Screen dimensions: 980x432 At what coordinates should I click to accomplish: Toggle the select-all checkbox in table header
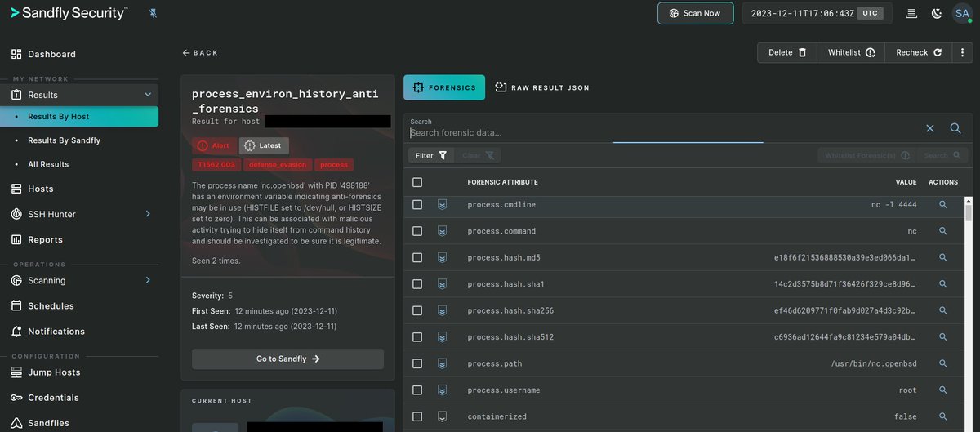[x=417, y=182]
